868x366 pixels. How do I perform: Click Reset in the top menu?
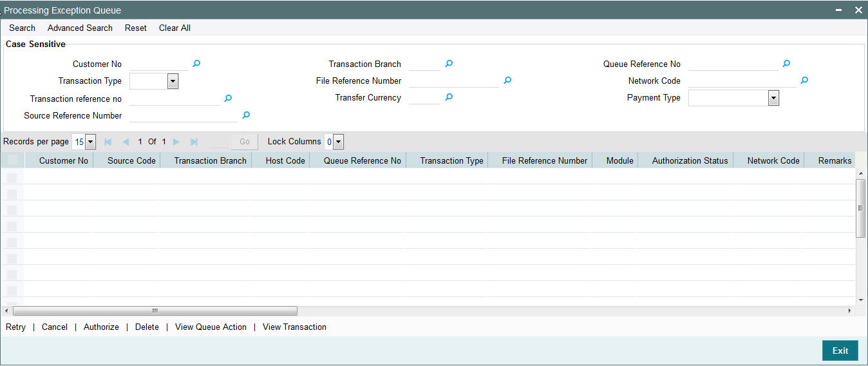(x=136, y=28)
